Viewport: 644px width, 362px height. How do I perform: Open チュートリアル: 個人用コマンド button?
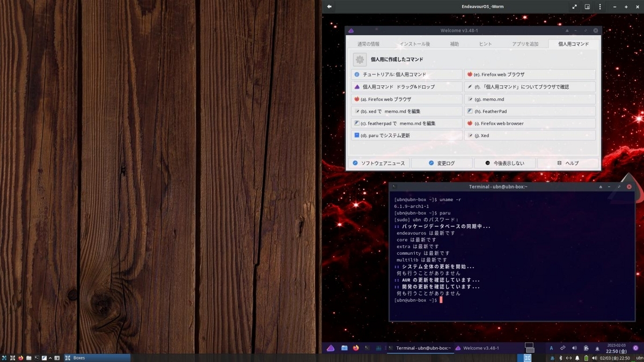(x=407, y=75)
